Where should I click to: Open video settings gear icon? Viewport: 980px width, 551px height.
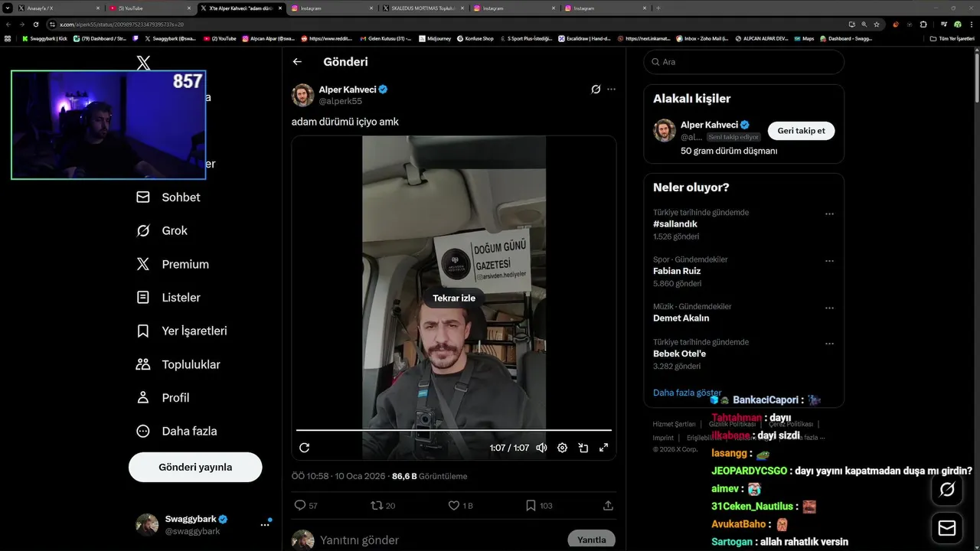(562, 448)
